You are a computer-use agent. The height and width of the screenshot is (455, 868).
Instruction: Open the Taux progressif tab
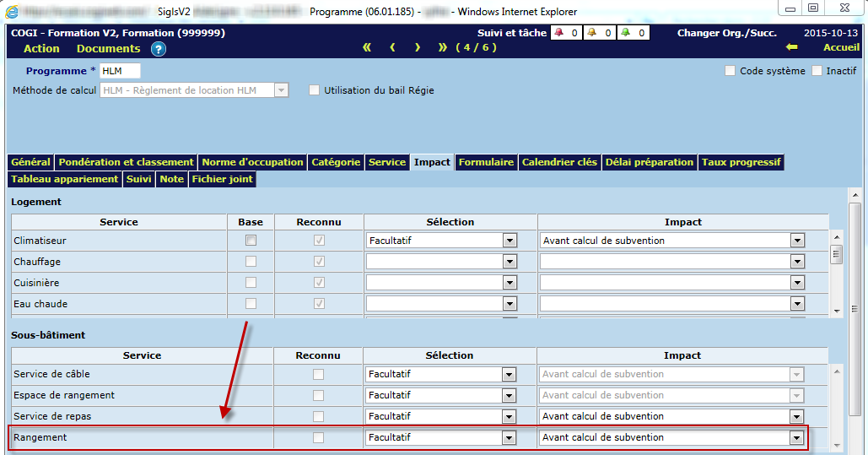click(x=741, y=162)
